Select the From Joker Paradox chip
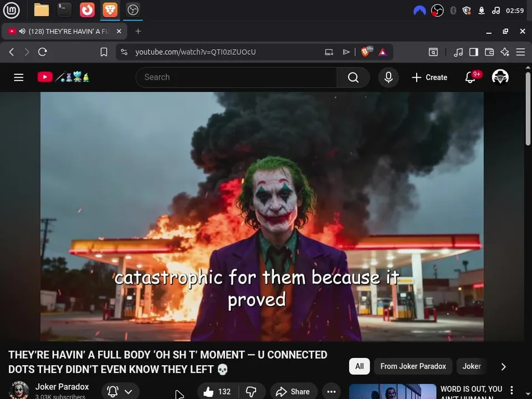 [413, 366]
